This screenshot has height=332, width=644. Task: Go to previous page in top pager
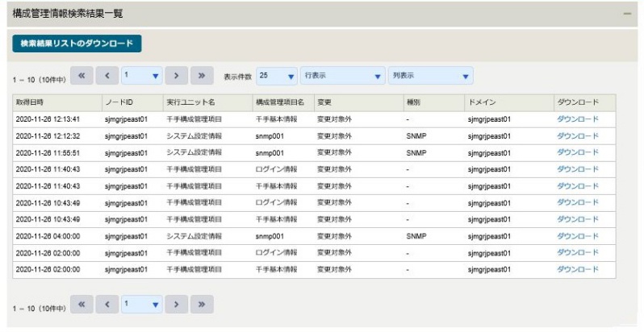click(107, 76)
